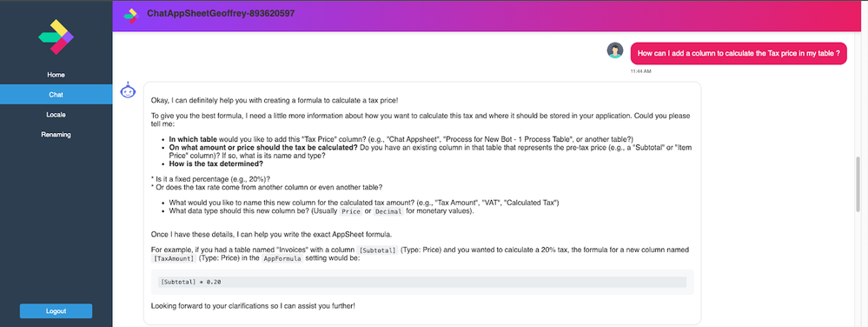Click the inline Decimal code tag
The height and width of the screenshot is (327, 868).
[388, 211]
